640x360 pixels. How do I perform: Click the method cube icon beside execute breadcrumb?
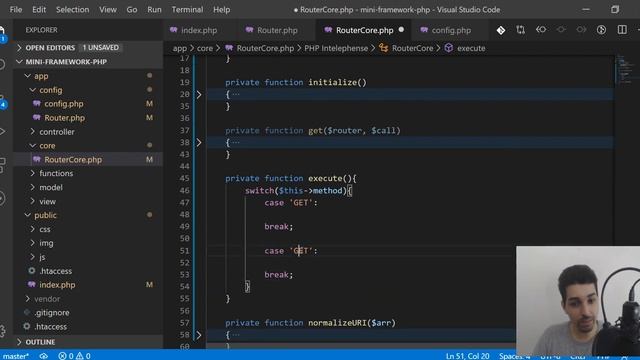pos(449,48)
